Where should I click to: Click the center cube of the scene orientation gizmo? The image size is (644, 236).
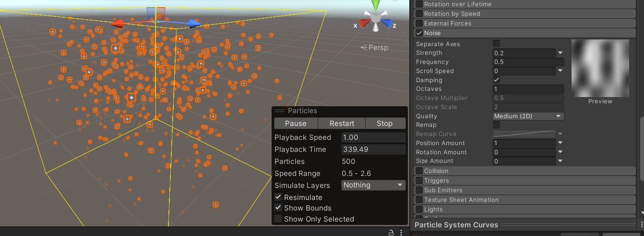(x=376, y=18)
